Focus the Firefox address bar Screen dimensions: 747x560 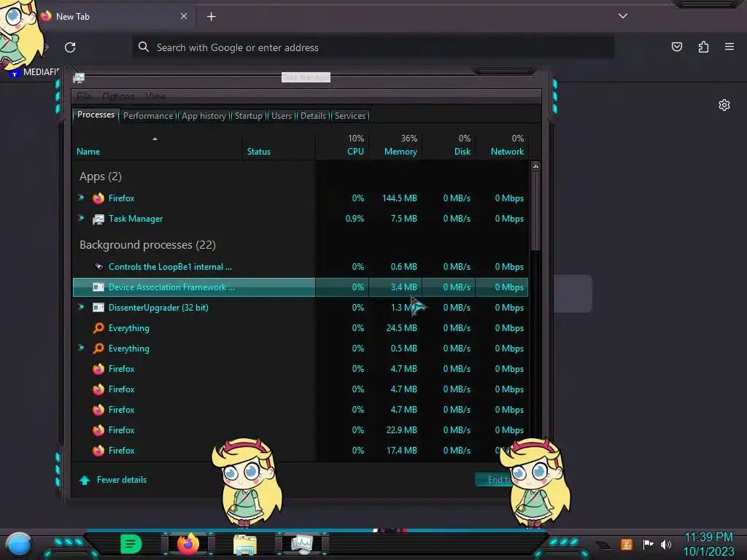tap(373, 47)
